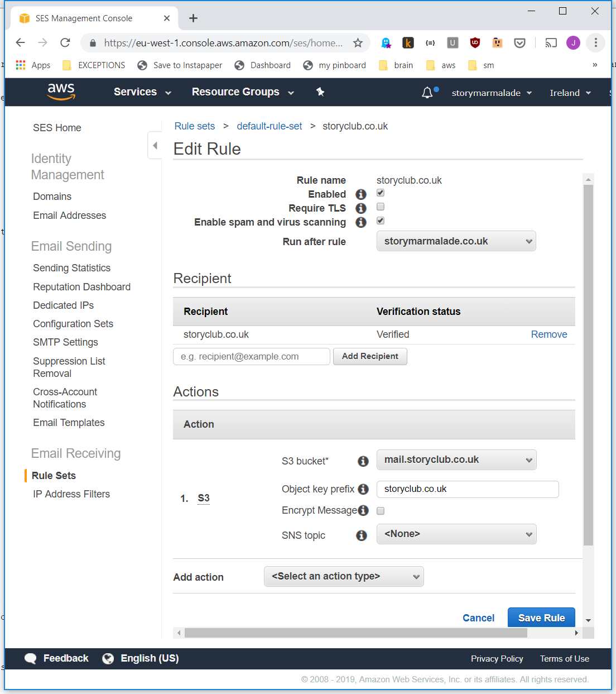Viewport: 616px width, 694px height.
Task: Click the Feedback speech bubble icon
Action: coord(31,658)
